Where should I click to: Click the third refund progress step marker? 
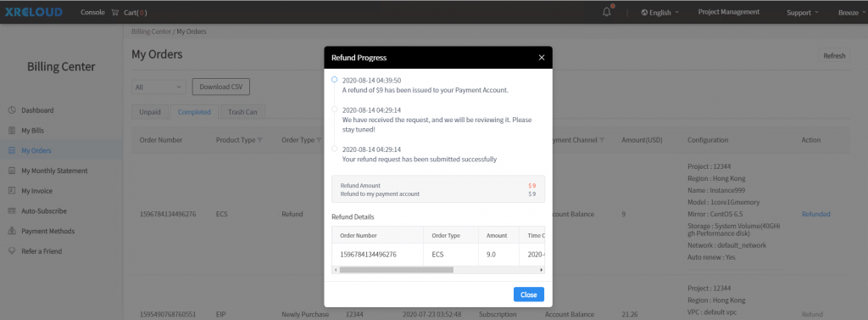[x=334, y=149]
